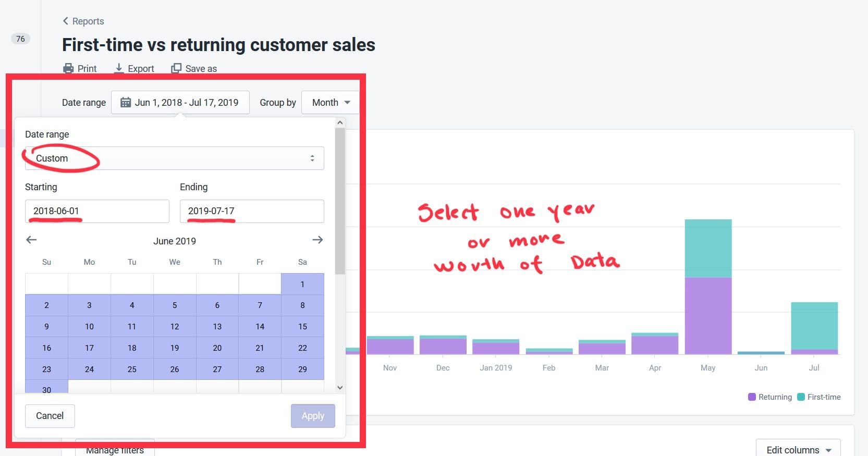The width and height of the screenshot is (868, 456).
Task: Go to previous month with left arrow
Action: tap(31, 240)
